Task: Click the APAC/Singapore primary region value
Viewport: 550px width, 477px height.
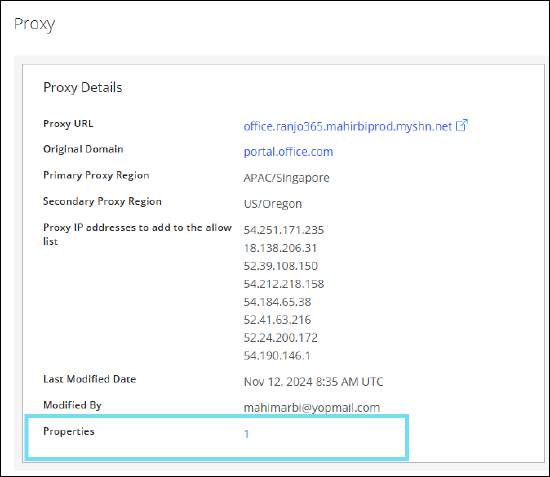Action: (287, 178)
